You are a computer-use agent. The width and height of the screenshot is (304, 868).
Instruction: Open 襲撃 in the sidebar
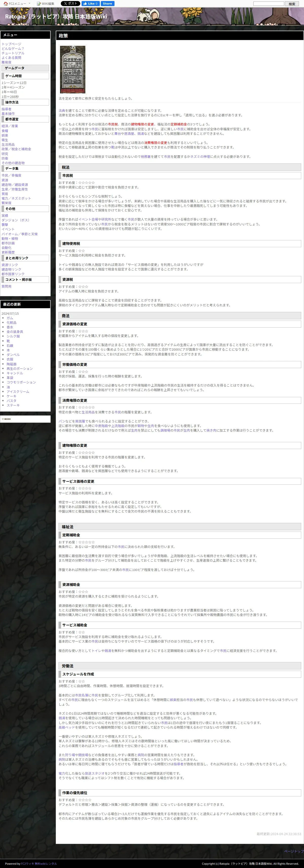click(5, 225)
